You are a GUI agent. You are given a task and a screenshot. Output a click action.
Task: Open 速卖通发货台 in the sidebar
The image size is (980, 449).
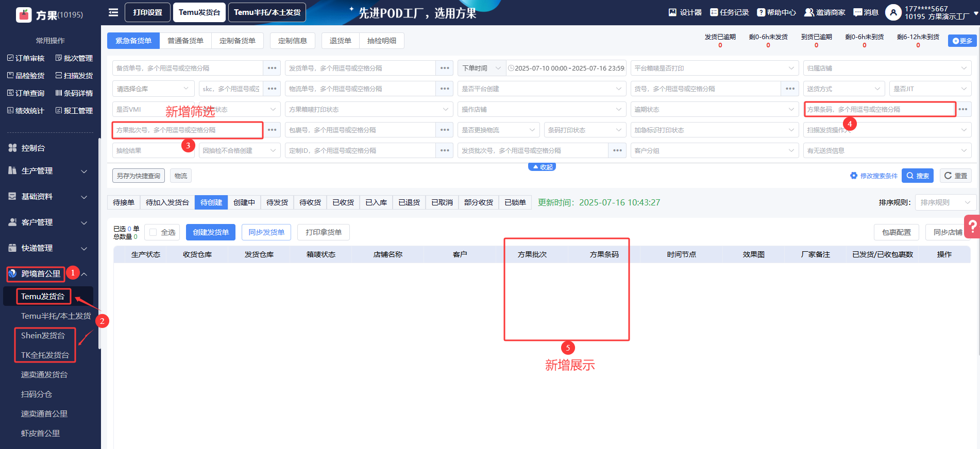[44, 375]
